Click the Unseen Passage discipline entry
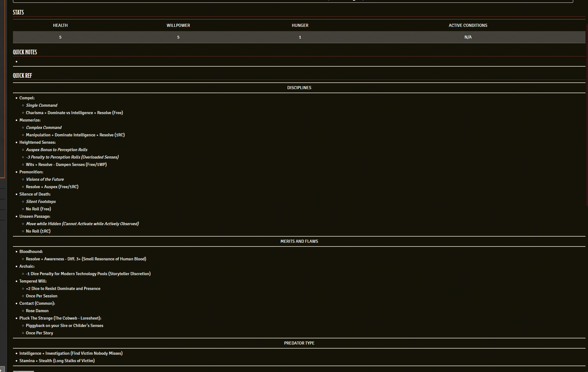588x372 pixels. click(35, 217)
